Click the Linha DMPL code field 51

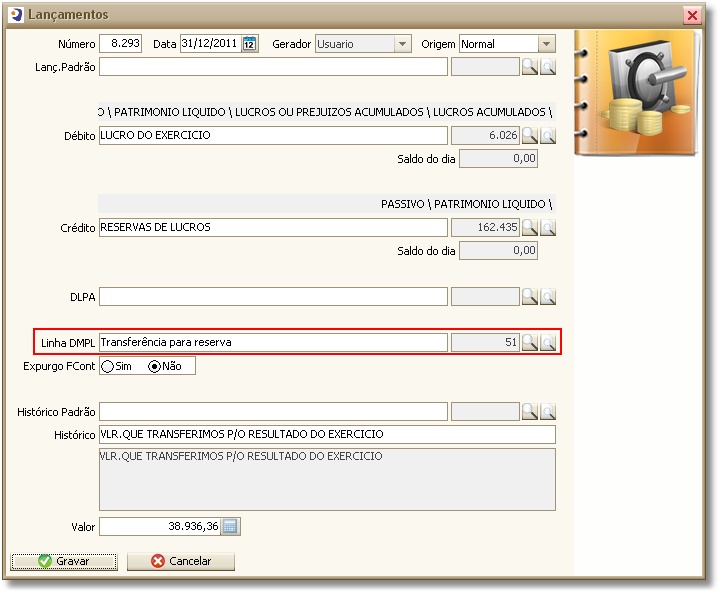click(x=485, y=342)
